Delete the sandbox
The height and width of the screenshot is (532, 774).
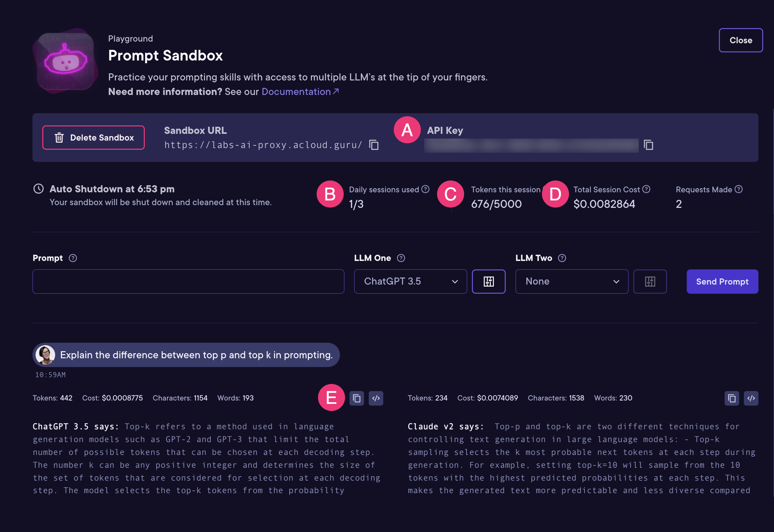tap(93, 137)
